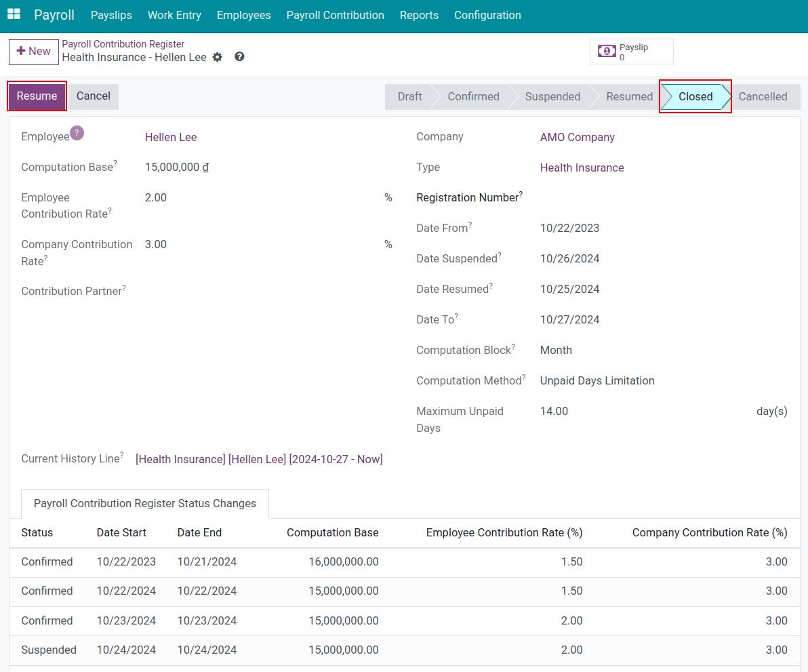Click the Cancel button
Image resolution: width=808 pixels, height=672 pixels.
coord(93,96)
